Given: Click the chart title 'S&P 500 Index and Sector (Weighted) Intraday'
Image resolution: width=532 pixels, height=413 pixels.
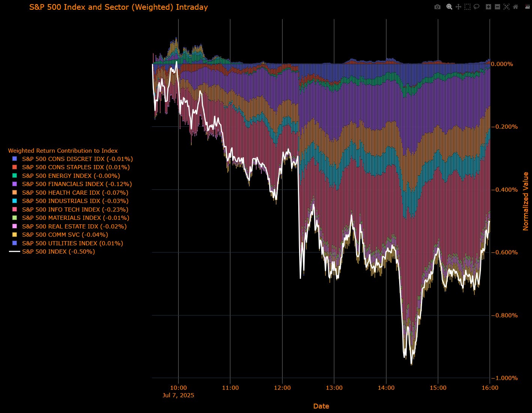Looking at the screenshot, I should 119,7.
